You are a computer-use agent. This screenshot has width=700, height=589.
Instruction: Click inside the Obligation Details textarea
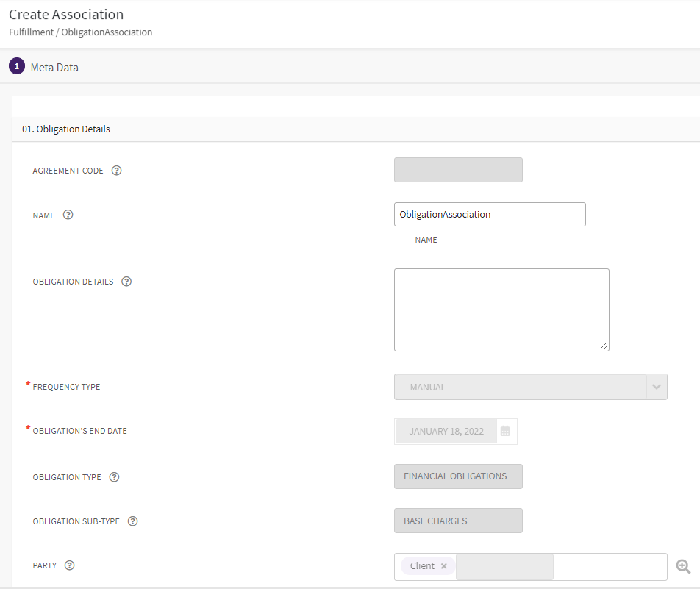(501, 310)
